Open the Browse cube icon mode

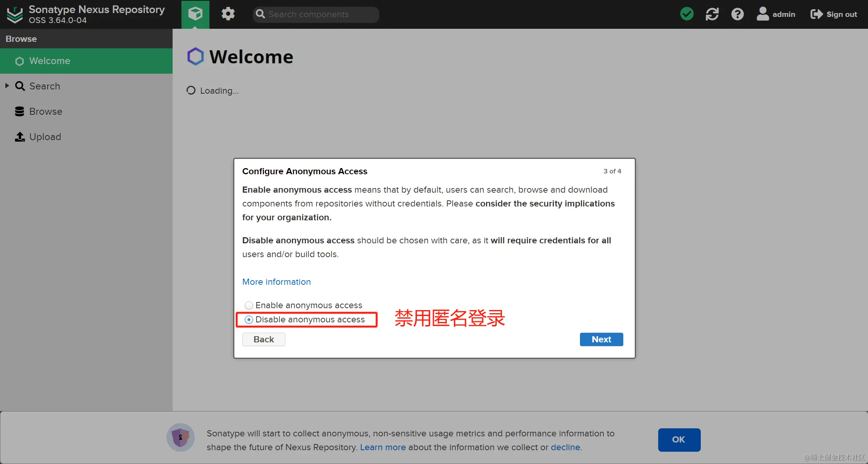pyautogui.click(x=195, y=14)
